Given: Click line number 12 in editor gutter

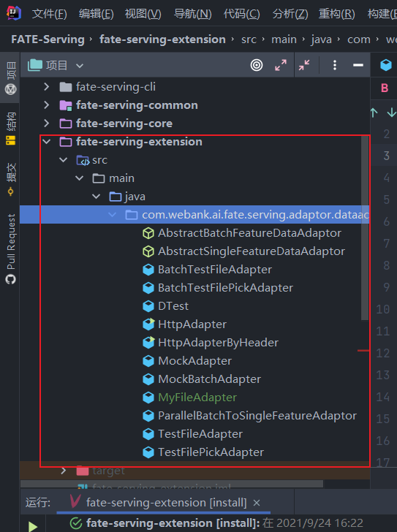Looking at the screenshot, I should point(383,353).
